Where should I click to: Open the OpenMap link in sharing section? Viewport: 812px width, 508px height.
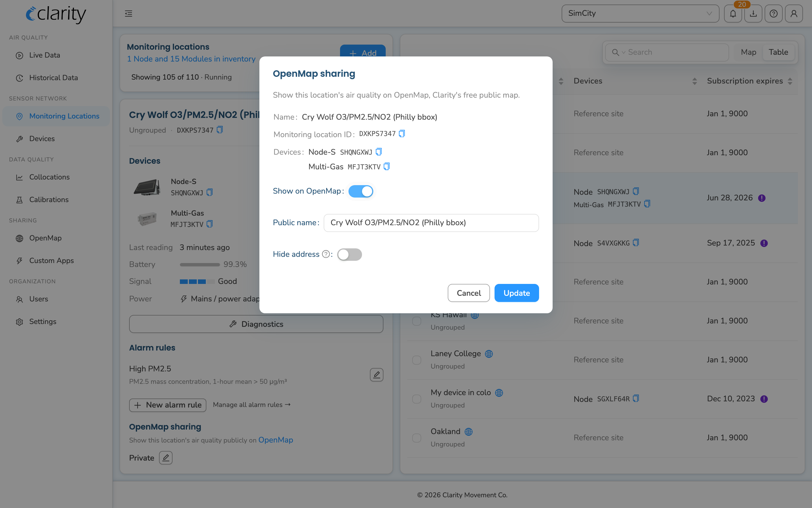pyautogui.click(x=275, y=440)
